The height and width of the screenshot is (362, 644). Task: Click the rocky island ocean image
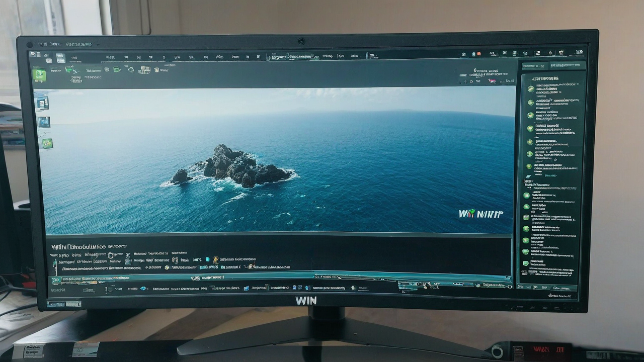(276, 161)
